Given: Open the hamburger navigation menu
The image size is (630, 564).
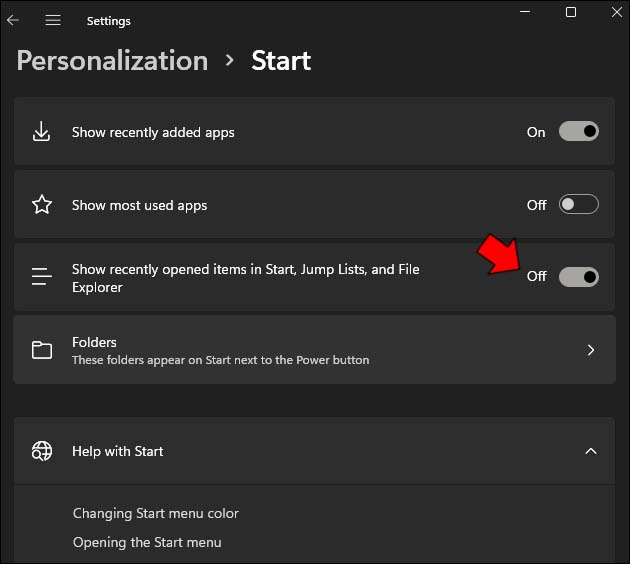Looking at the screenshot, I should [x=53, y=20].
